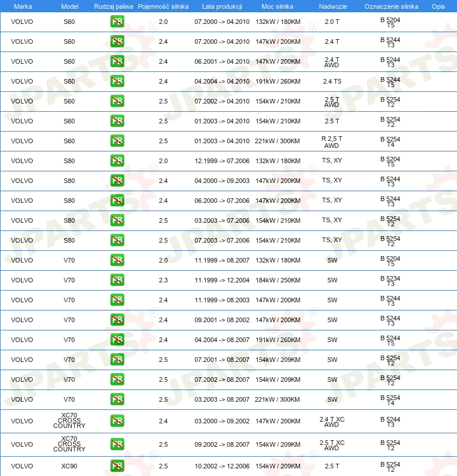The height and width of the screenshot is (476, 457).
Task: Click the Model column header
Action: pyautogui.click(x=70, y=6)
